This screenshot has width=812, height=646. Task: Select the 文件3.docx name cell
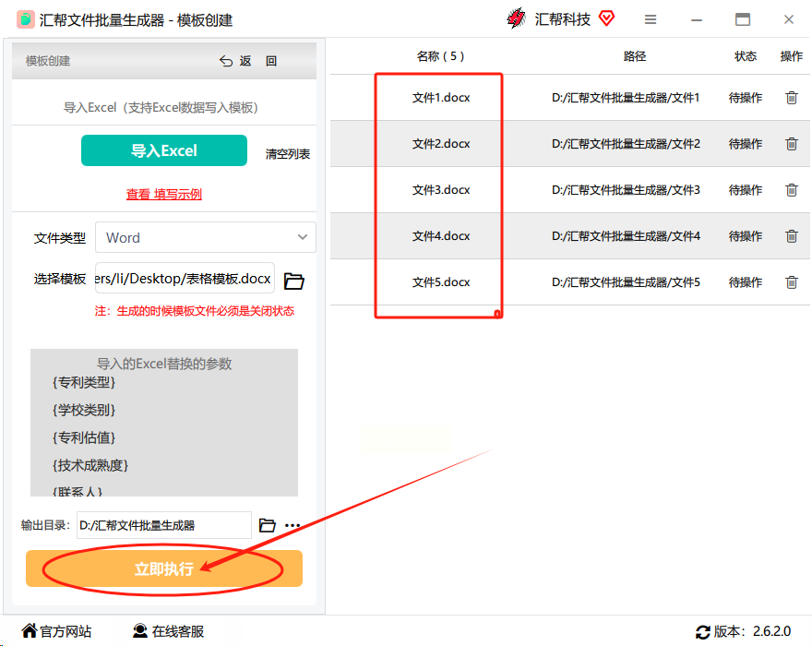click(x=441, y=189)
